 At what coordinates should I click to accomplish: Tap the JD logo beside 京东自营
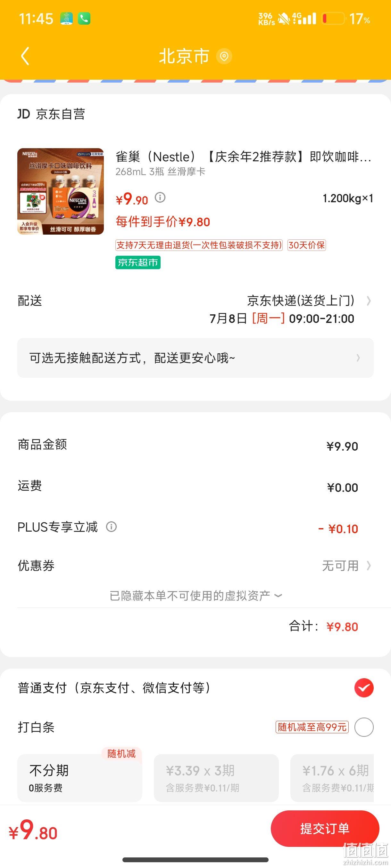pos(24,114)
